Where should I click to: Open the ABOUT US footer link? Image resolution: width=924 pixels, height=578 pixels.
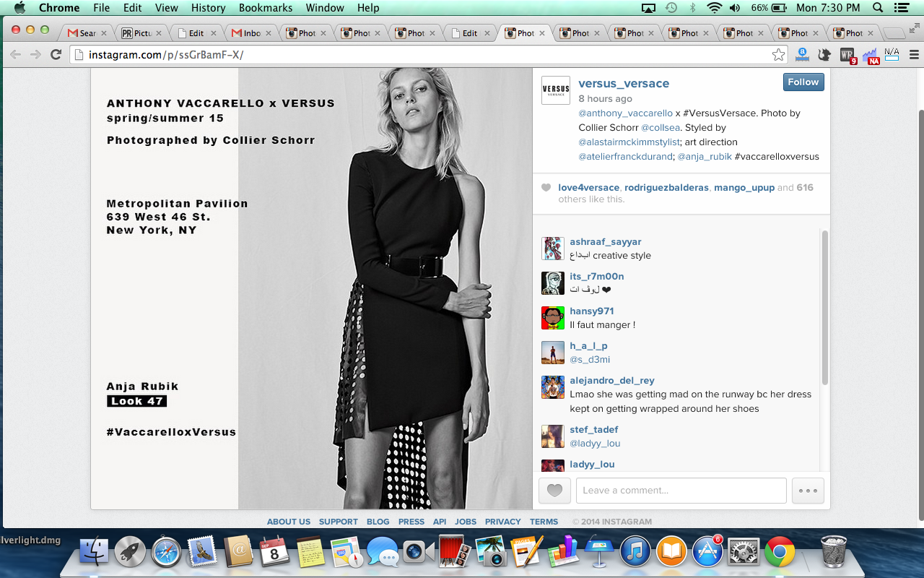(x=289, y=522)
